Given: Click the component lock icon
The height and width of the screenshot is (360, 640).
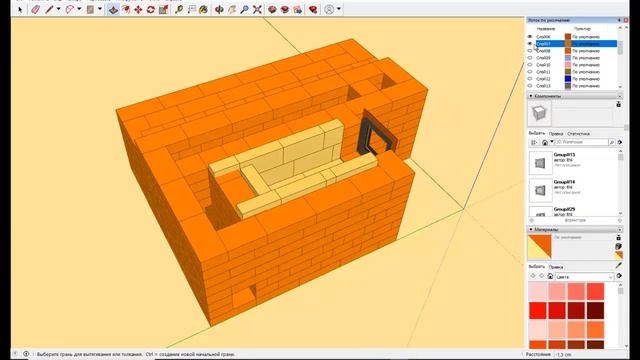Looking at the screenshot, I should tap(619, 104).
